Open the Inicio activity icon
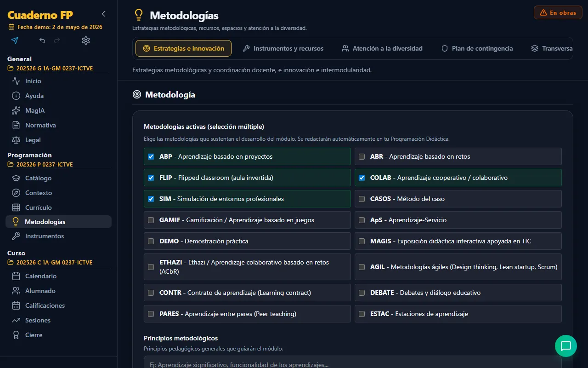This screenshot has height=368, width=588. click(x=16, y=81)
